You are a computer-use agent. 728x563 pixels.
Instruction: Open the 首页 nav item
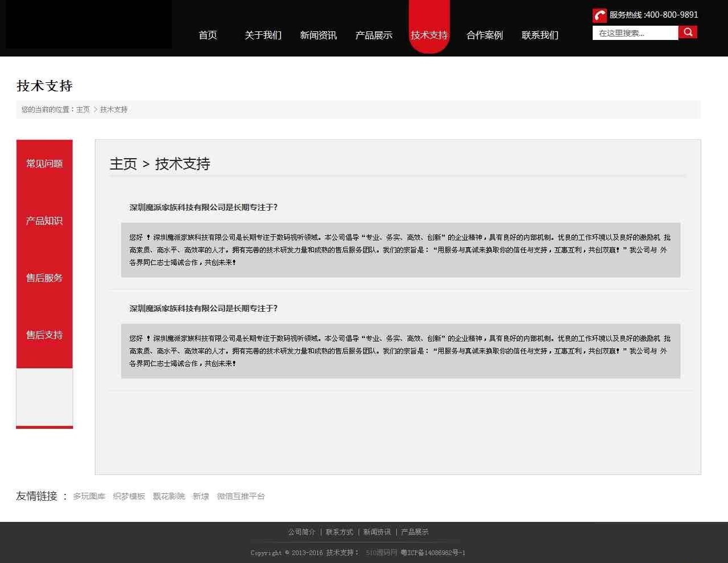pyautogui.click(x=208, y=35)
